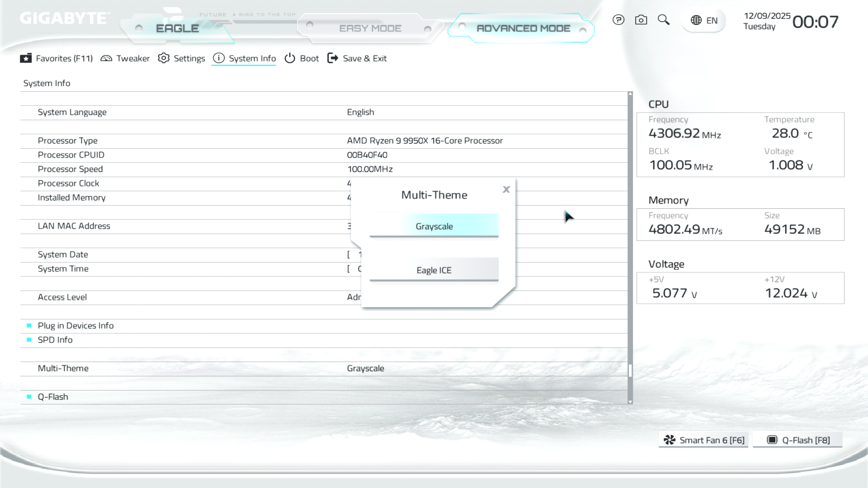This screenshot has width=868, height=488.
Task: Click the Boot power icon
Action: [290, 58]
